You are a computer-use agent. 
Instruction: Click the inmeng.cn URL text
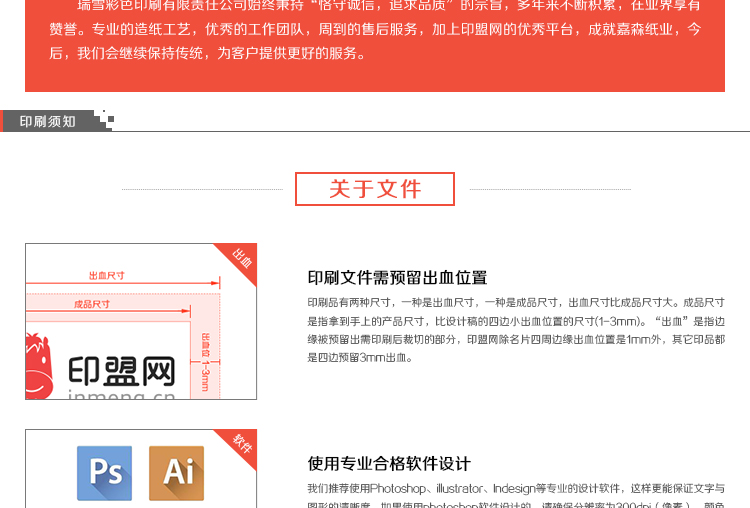tap(120, 395)
